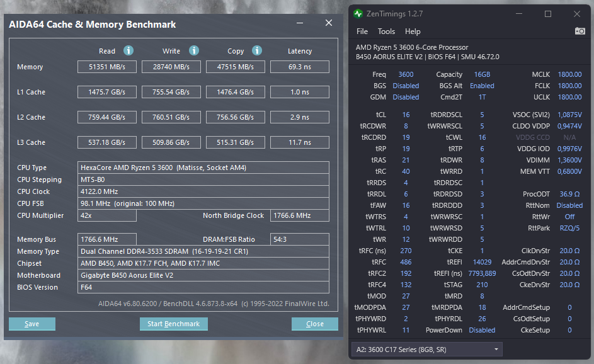Close the ZenTimings window
594x364 pixels.
[576, 14]
